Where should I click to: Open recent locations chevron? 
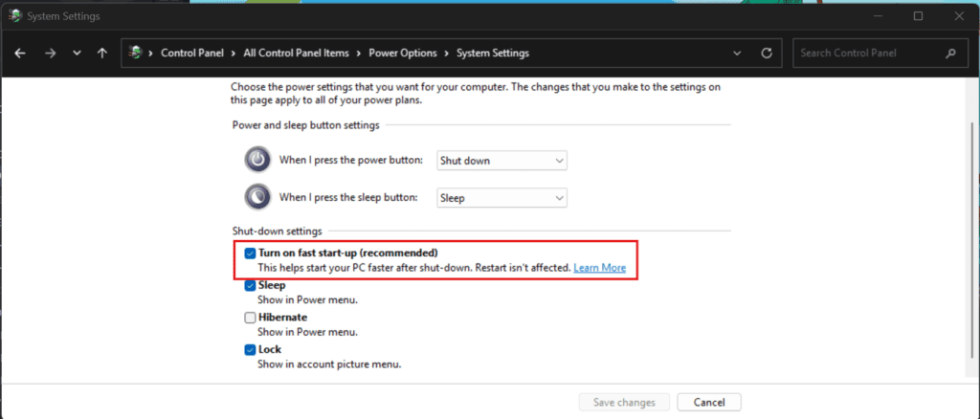(x=77, y=54)
